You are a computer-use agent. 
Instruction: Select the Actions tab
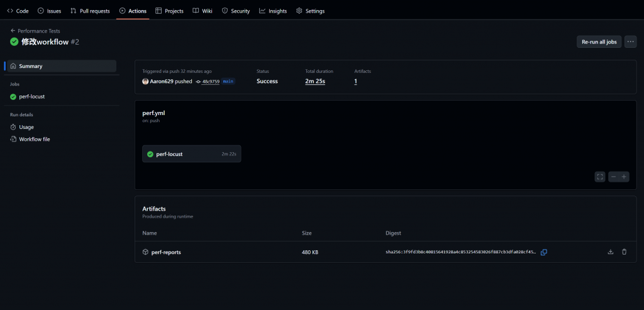pos(133,11)
